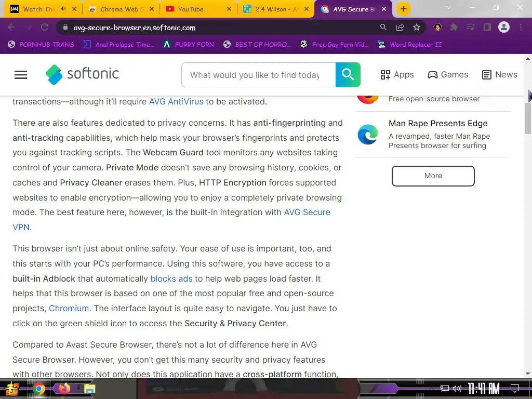Toggle the side panel icon
This screenshot has width=532, height=399.
point(487,27)
